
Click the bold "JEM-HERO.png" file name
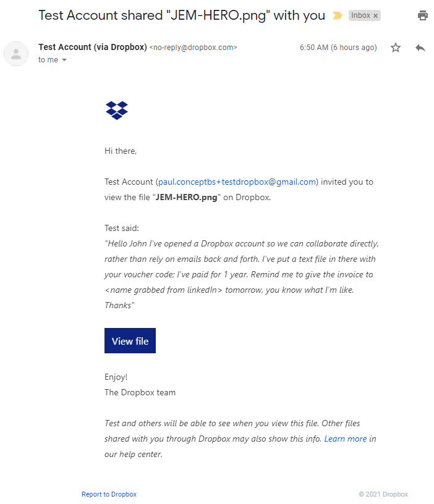tap(188, 198)
